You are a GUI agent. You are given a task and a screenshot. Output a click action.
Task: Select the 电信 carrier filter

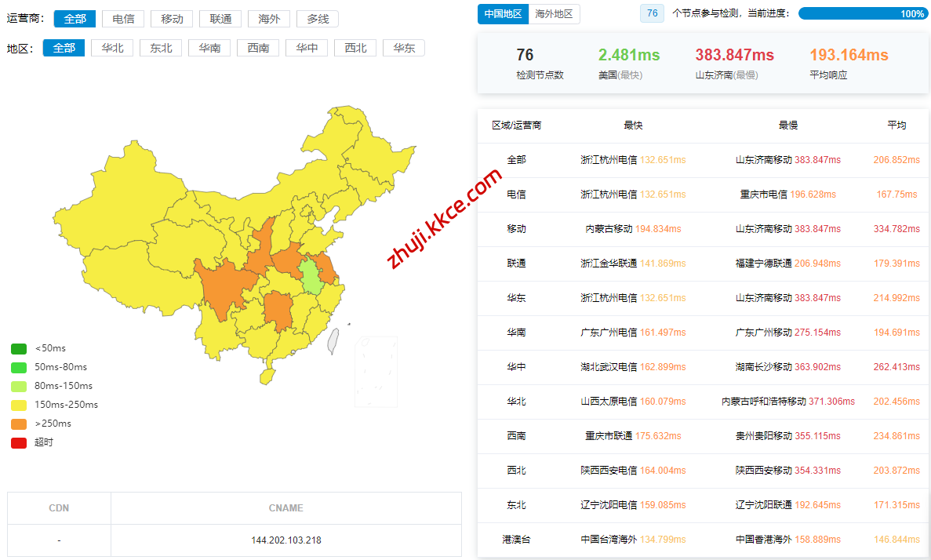pyautogui.click(x=123, y=19)
